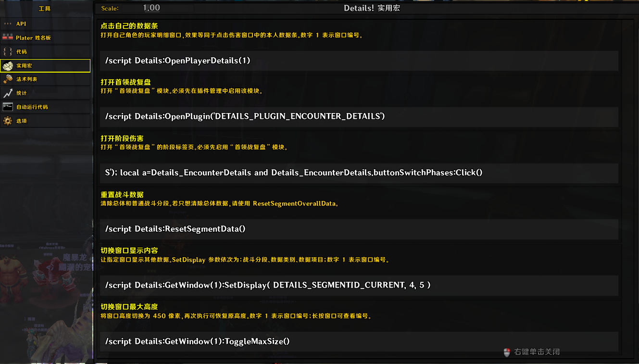Click the hammer icon for 法术列表

(x=8, y=79)
